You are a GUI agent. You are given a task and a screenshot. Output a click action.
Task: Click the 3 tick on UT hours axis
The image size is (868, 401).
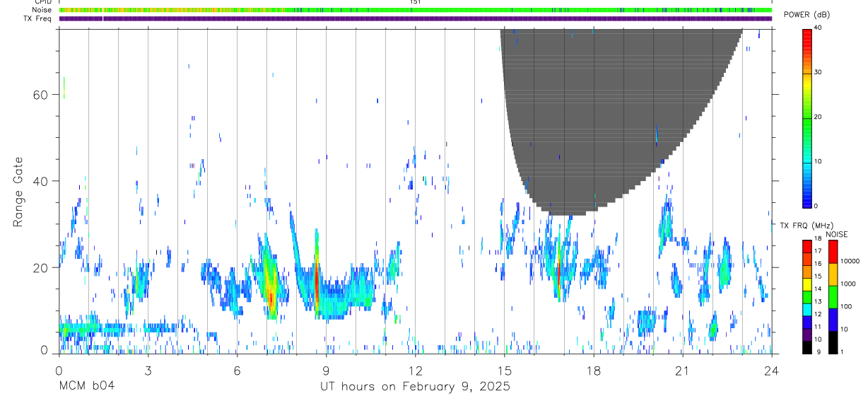(148, 370)
